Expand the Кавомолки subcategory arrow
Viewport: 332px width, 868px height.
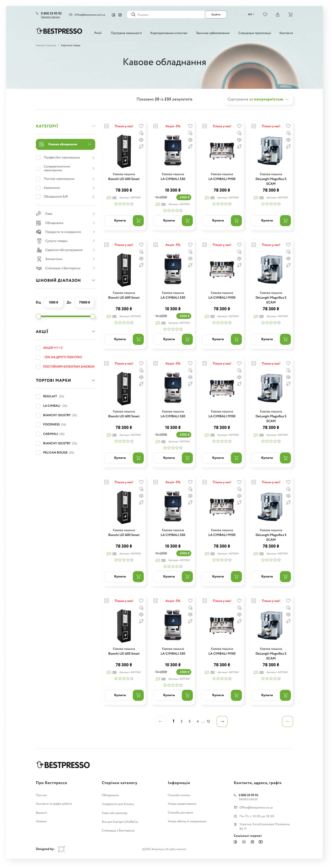click(93, 188)
